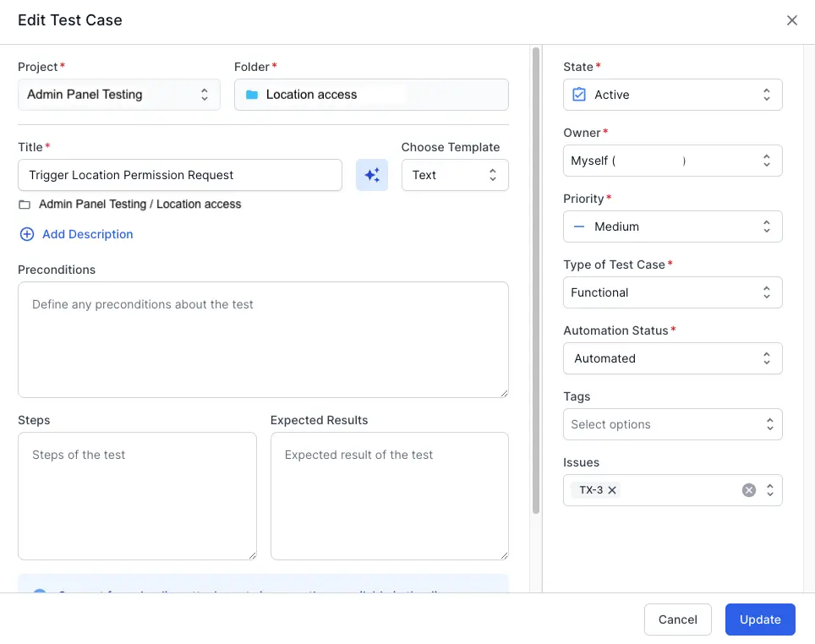Viewport: 815px width, 644px height.
Task: Click the form's vertical scrollbar
Action: 535,279
